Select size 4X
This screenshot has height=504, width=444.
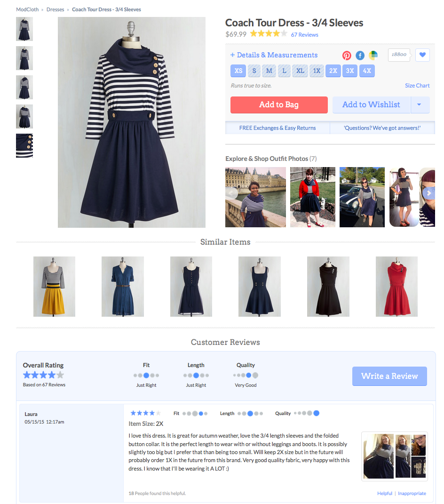pyautogui.click(x=367, y=71)
